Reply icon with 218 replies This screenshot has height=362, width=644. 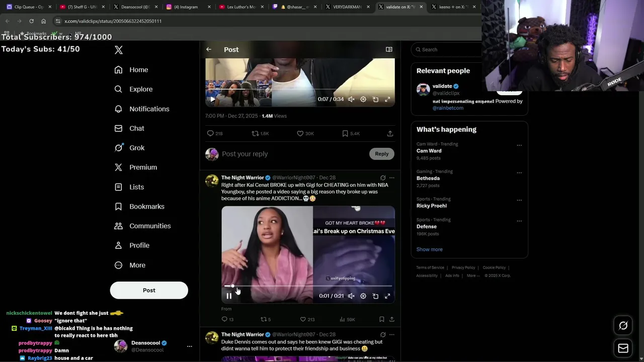pyautogui.click(x=215, y=133)
